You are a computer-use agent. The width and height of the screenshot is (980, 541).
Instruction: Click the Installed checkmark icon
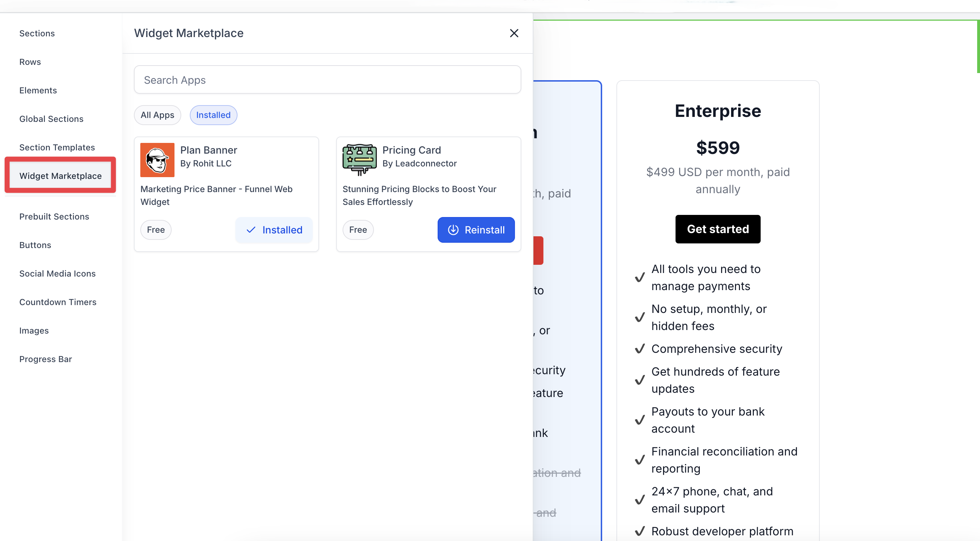coord(251,230)
